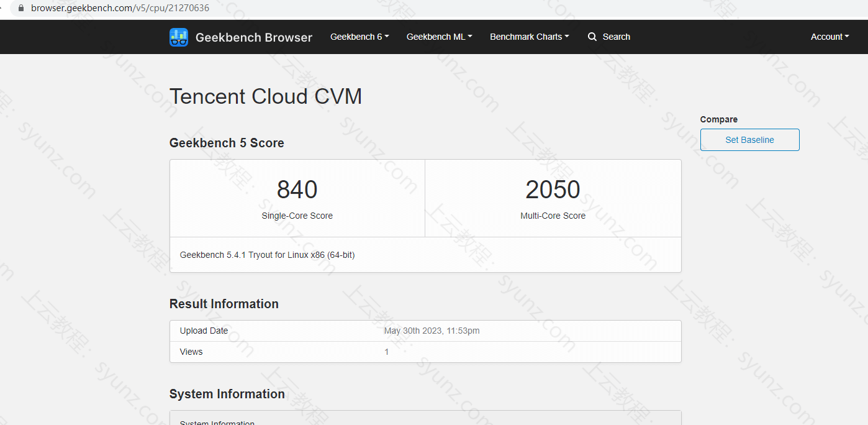Click the Tencent Cloud CVM heading
The height and width of the screenshot is (425, 868).
click(x=266, y=96)
